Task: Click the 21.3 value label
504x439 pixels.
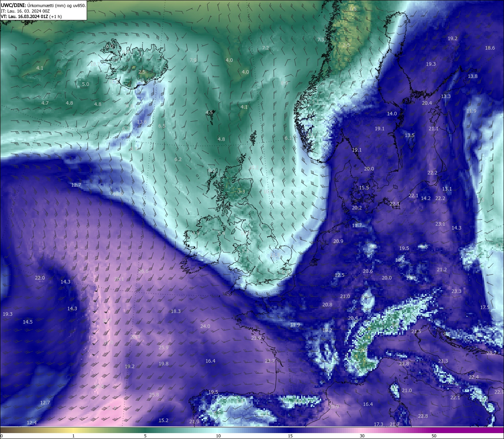Action: (443, 361)
